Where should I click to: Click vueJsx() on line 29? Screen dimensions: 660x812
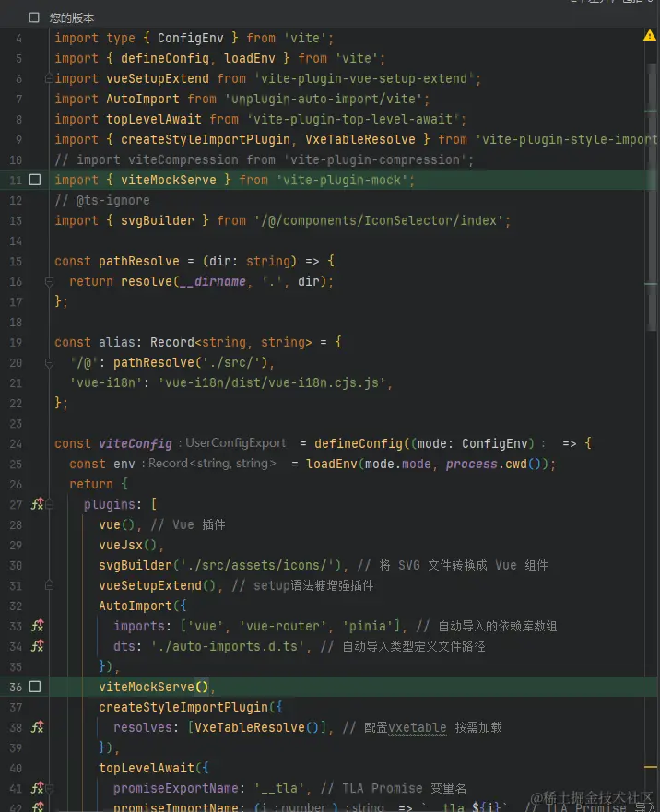pos(127,545)
